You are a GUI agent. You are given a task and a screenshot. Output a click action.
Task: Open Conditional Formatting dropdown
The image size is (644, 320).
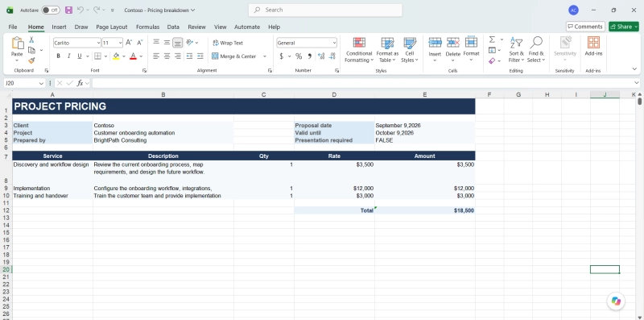tap(359, 49)
